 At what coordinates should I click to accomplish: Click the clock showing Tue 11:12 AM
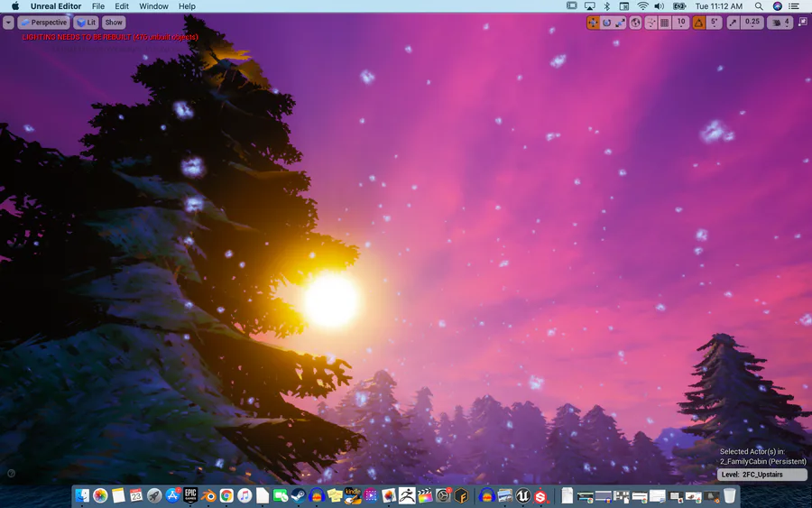[719, 6]
